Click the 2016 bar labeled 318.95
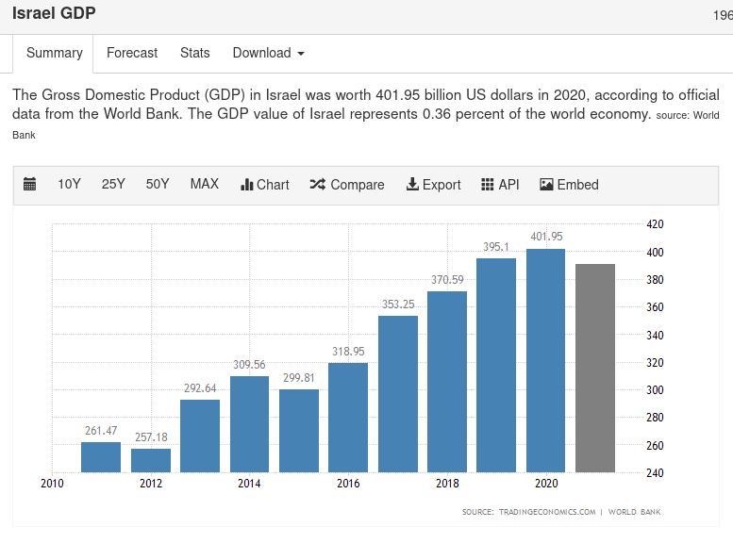Screen dimensions: 733x560 coord(348,418)
